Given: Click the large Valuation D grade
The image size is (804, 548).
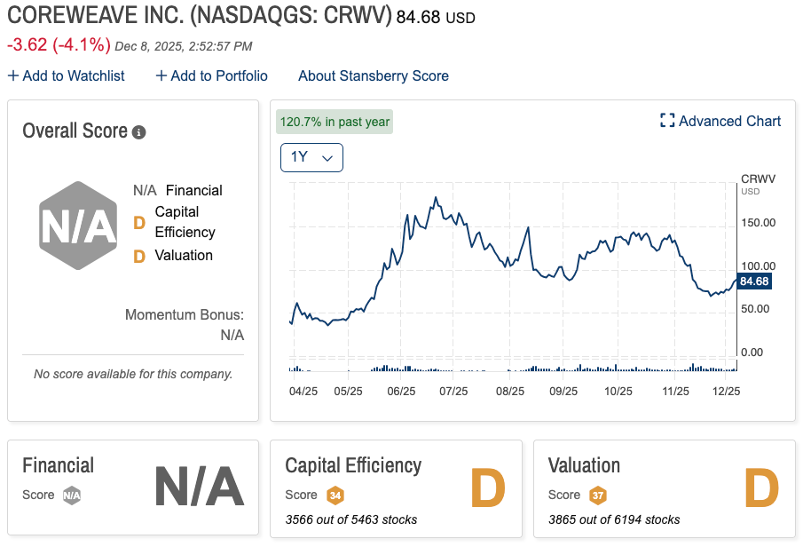Looking at the screenshot, I should [x=761, y=487].
